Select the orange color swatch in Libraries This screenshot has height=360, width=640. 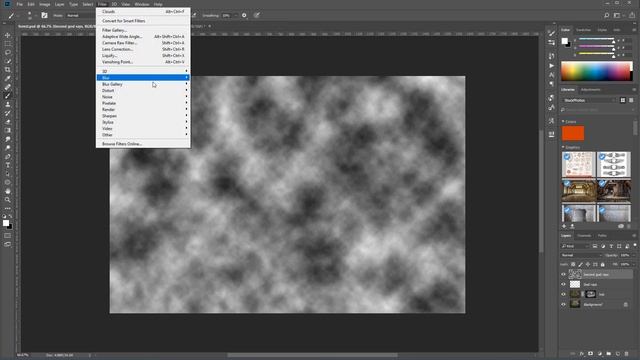point(573,133)
